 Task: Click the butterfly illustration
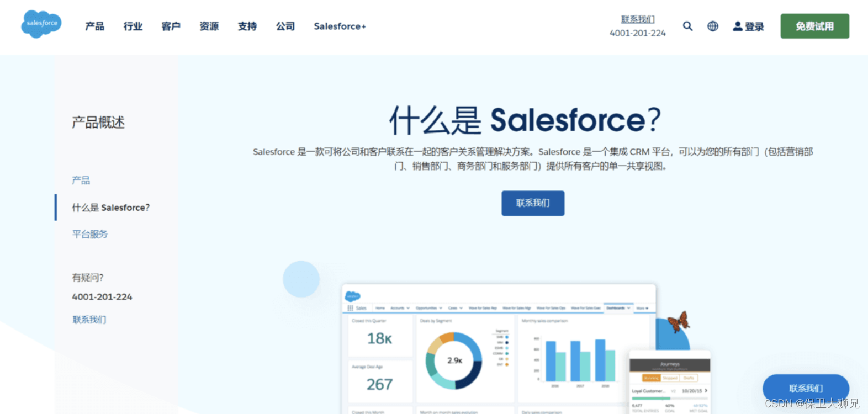[679, 321]
